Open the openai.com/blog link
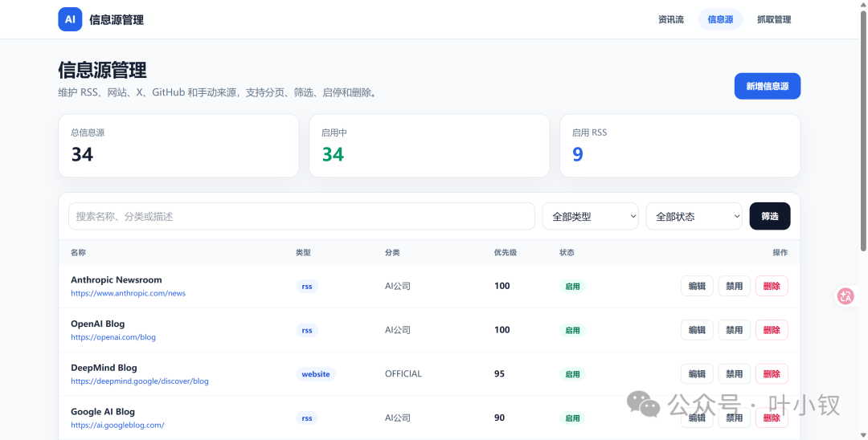This screenshot has width=868, height=440. pyautogui.click(x=113, y=337)
